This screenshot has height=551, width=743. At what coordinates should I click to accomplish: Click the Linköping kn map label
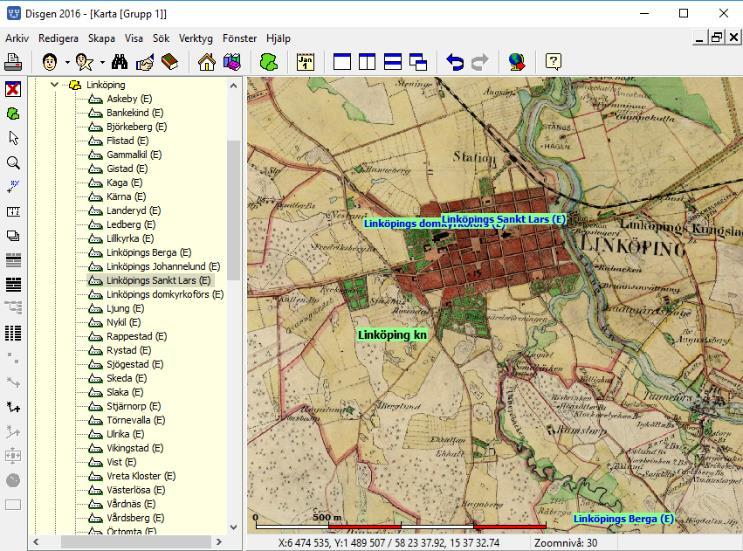(392, 335)
